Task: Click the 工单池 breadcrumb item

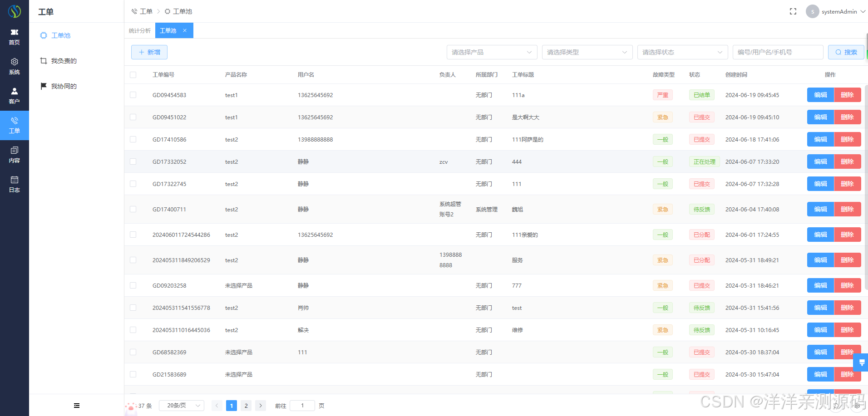Action: [178, 11]
